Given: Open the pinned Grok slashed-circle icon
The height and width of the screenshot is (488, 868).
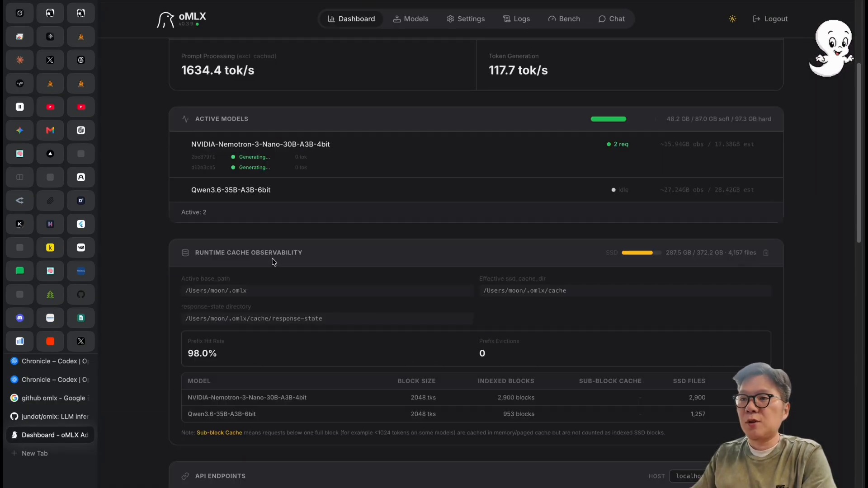Looking at the screenshot, I should coord(20,13).
